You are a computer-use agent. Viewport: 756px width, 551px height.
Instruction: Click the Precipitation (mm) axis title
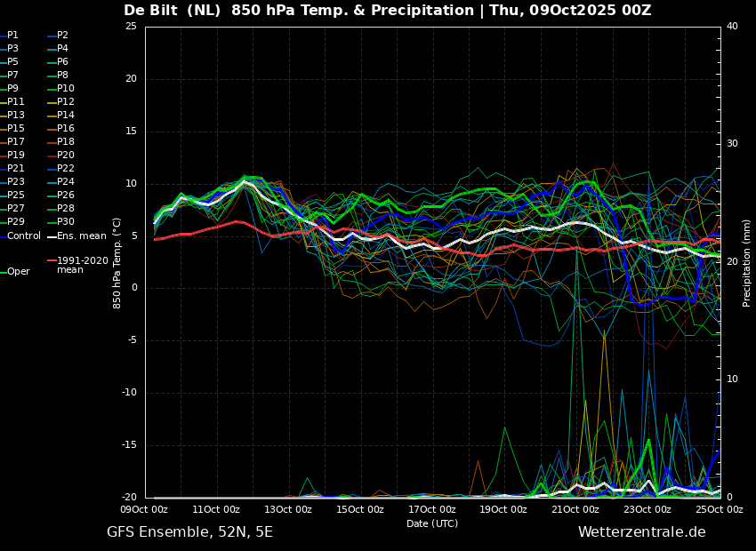click(747, 262)
